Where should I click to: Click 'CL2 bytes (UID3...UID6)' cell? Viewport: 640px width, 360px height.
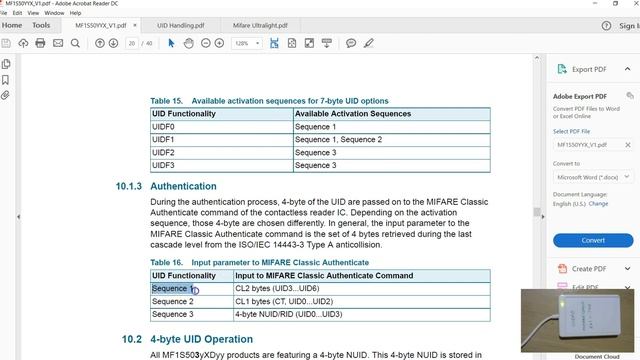click(x=362, y=289)
